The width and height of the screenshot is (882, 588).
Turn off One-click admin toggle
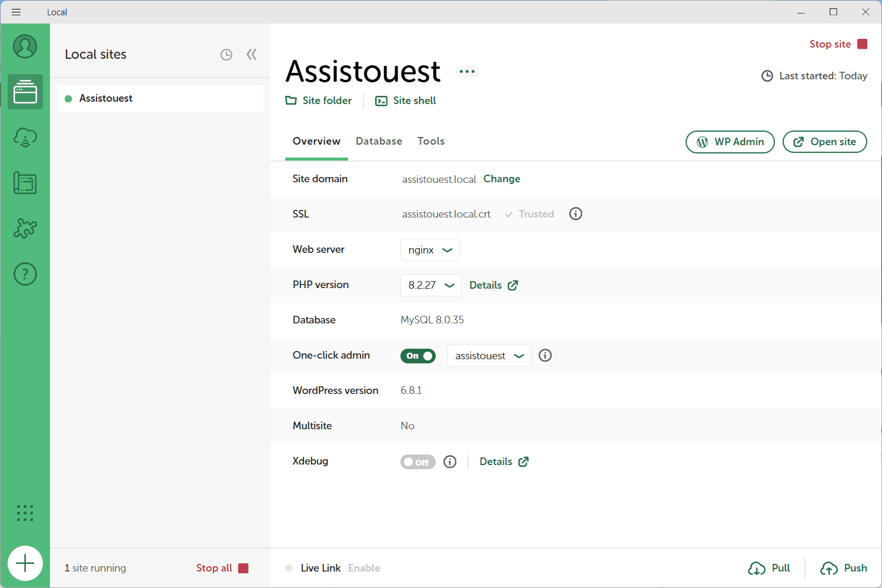pyautogui.click(x=418, y=356)
